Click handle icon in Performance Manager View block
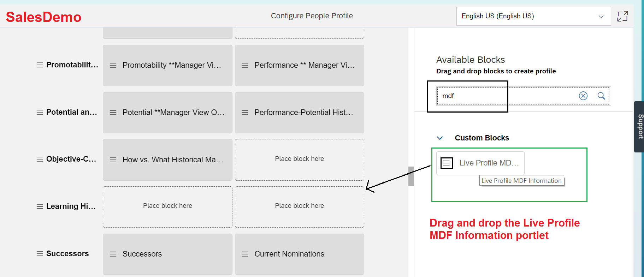This screenshot has height=277, width=644. pyautogui.click(x=245, y=65)
